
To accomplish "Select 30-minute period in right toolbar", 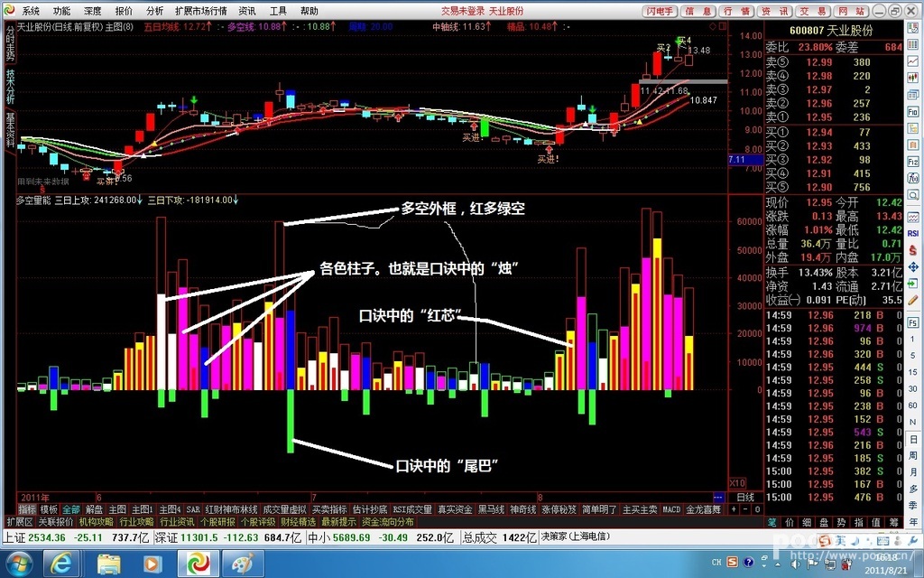I will point(913,390).
